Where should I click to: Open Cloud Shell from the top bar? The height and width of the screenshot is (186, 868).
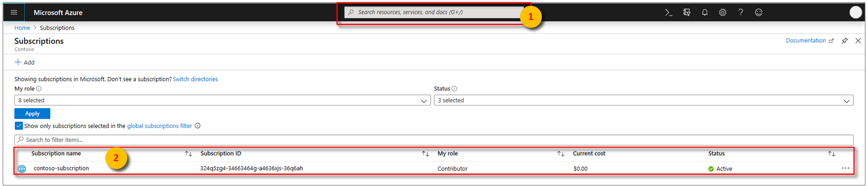tap(668, 13)
